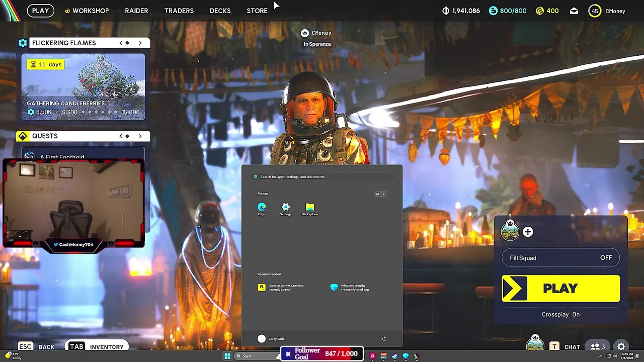This screenshot has height=362, width=644.
Task: Click the taskbar weather widget
Action: (x=14, y=356)
